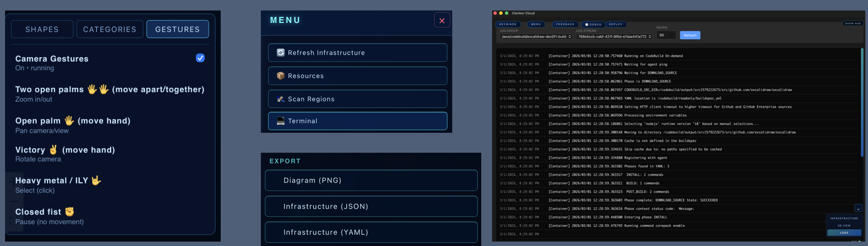868x246 pixels.
Task: Click the heavy metal ILY hand emoji
Action: click(96, 180)
